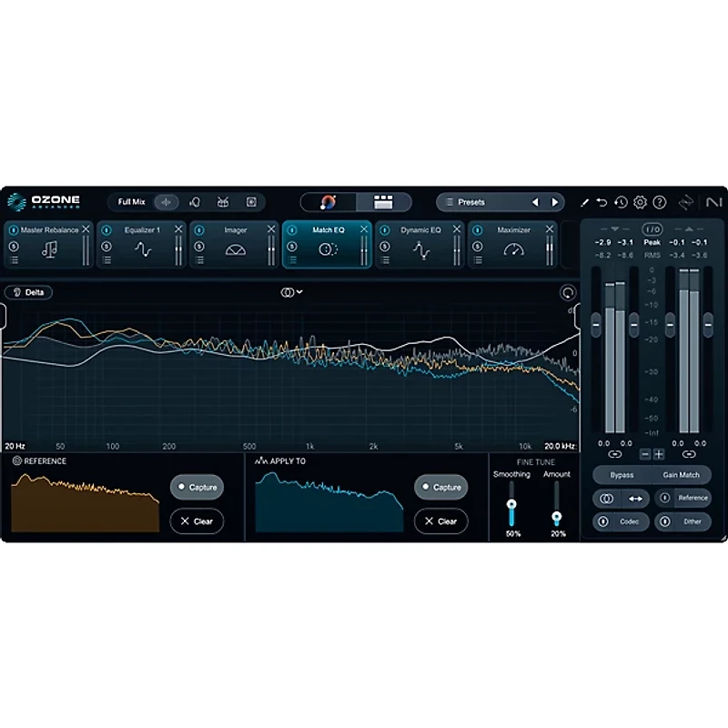Remove the Imager module
The height and width of the screenshot is (728, 728).
(271, 229)
